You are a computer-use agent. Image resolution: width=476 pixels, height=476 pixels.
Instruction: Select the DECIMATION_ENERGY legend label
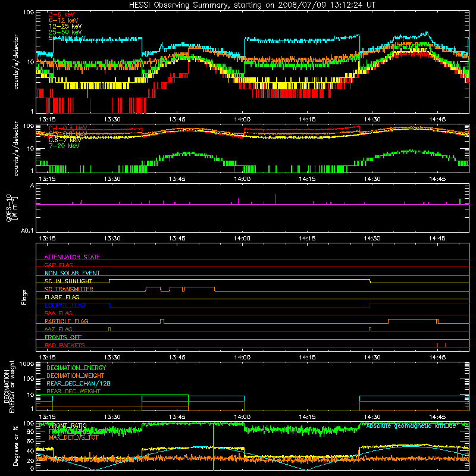coord(76,368)
